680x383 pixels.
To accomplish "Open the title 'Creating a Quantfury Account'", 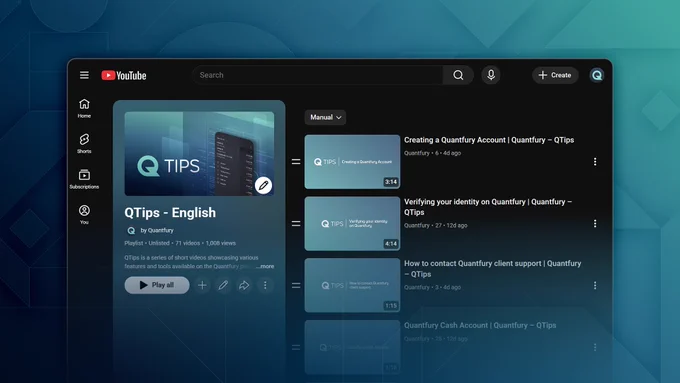I will point(489,140).
